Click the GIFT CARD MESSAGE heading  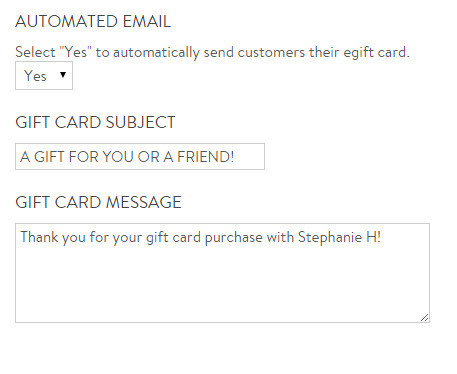98,202
